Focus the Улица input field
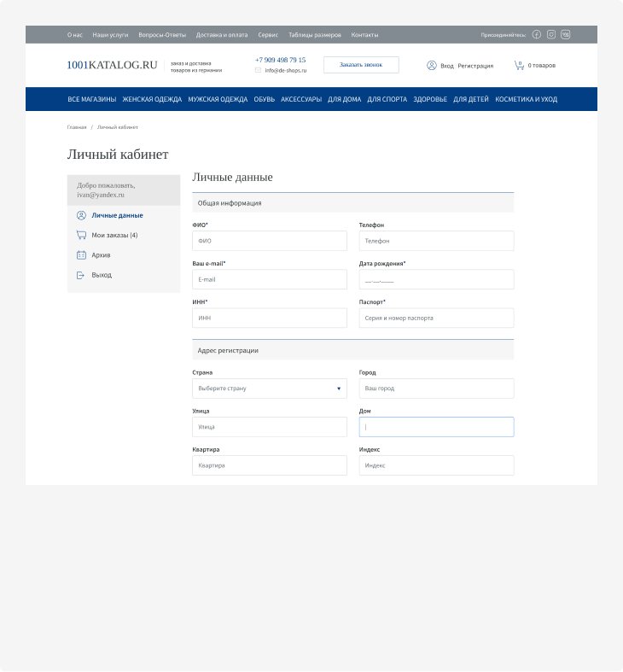This screenshot has height=672, width=623. [270, 427]
